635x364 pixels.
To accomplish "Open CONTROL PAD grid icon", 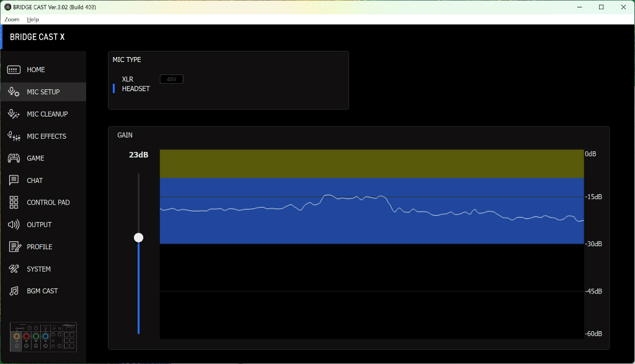I will (14, 202).
